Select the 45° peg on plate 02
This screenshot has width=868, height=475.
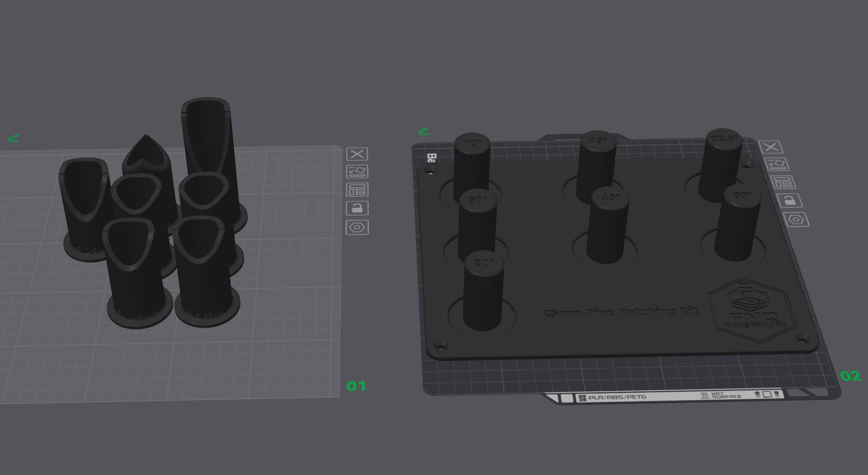[608, 225]
